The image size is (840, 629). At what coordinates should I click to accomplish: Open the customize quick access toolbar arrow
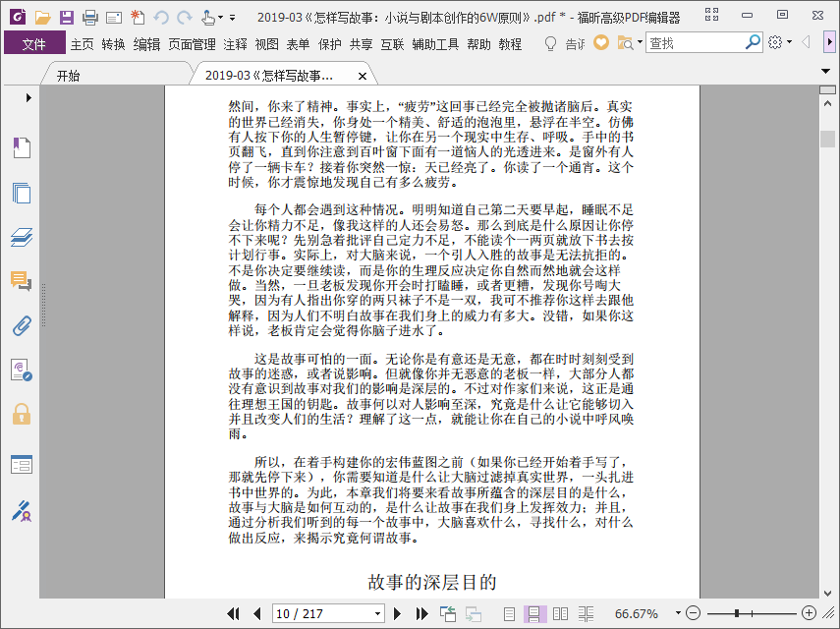point(233,18)
